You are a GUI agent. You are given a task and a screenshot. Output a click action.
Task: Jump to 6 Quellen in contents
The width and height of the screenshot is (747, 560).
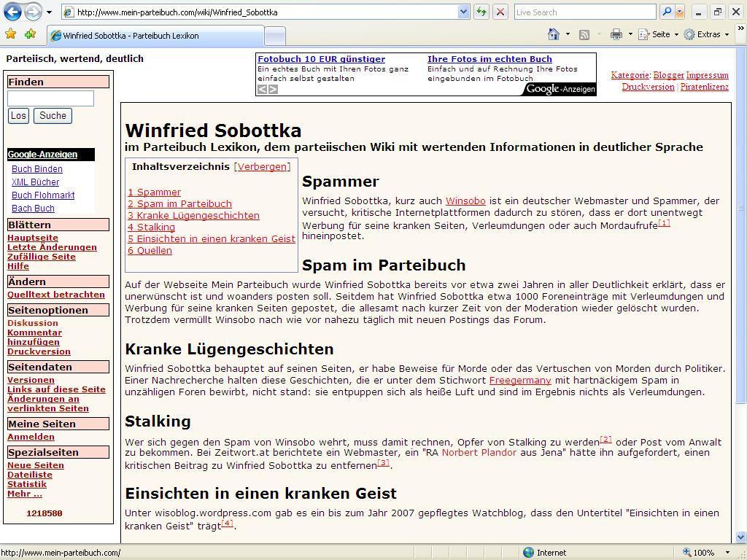[150, 251]
